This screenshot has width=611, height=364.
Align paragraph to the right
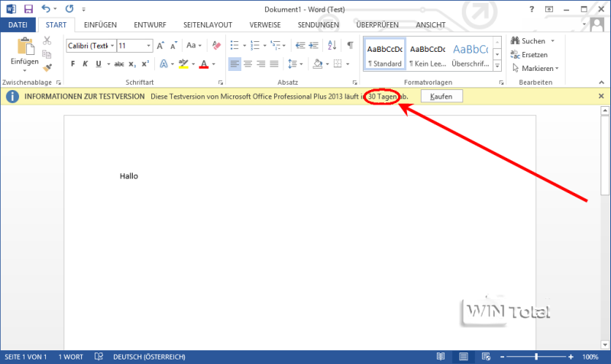[261, 64]
